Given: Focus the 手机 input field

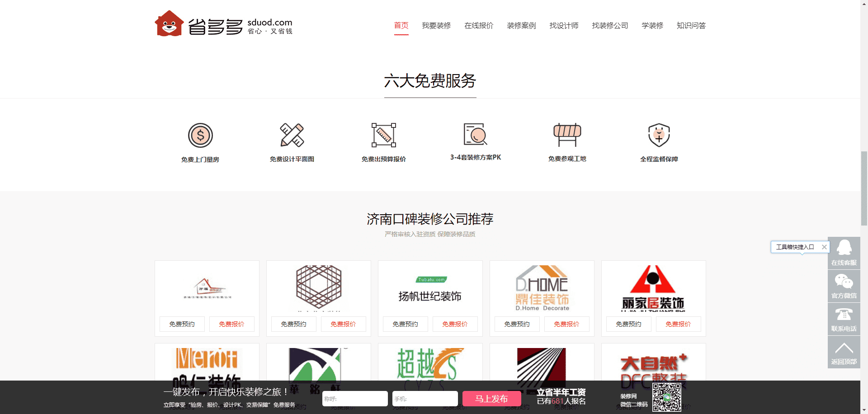Looking at the screenshot, I should (425, 399).
